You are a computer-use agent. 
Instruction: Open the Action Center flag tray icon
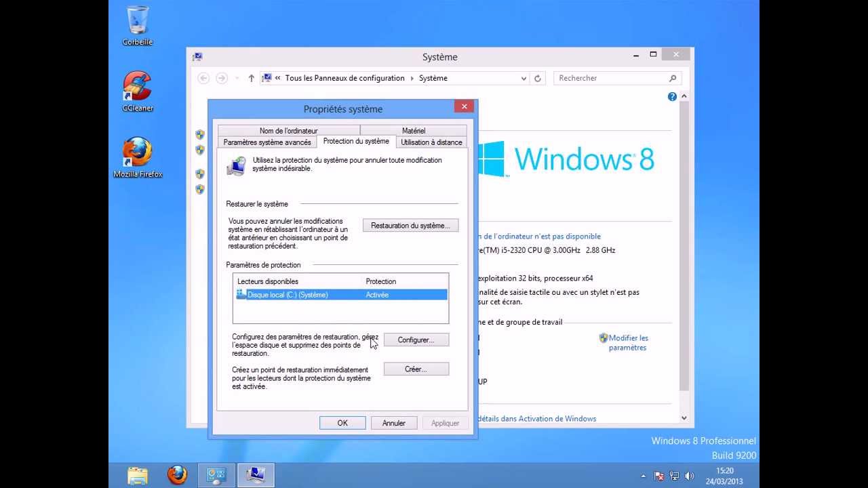659,476
